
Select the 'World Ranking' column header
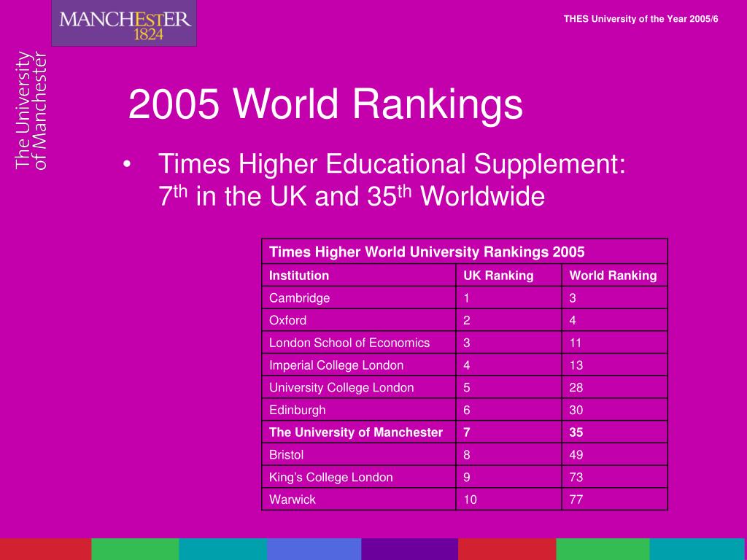(x=613, y=276)
